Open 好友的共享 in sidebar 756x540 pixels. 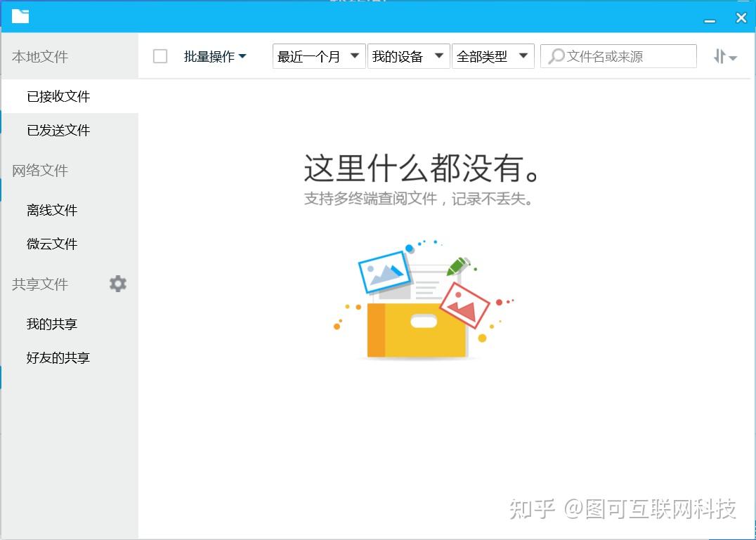(x=58, y=357)
